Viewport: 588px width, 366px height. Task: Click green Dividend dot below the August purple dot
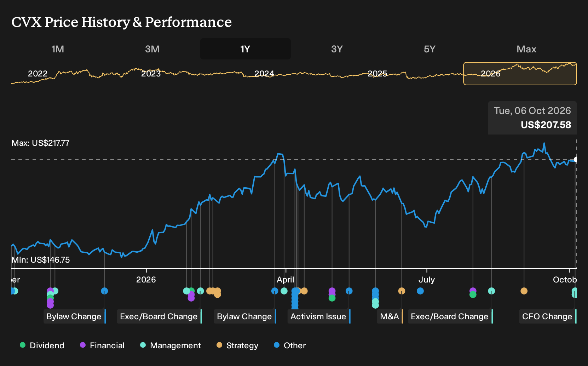point(473,294)
